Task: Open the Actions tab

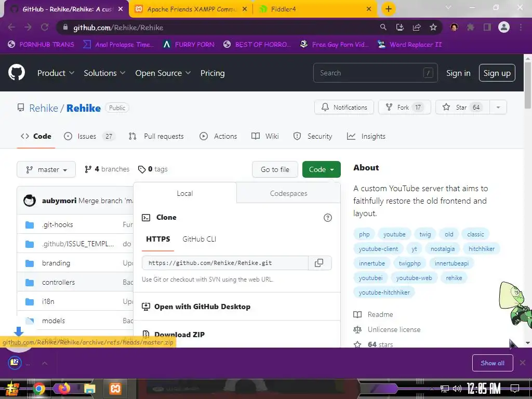Action: click(x=218, y=137)
